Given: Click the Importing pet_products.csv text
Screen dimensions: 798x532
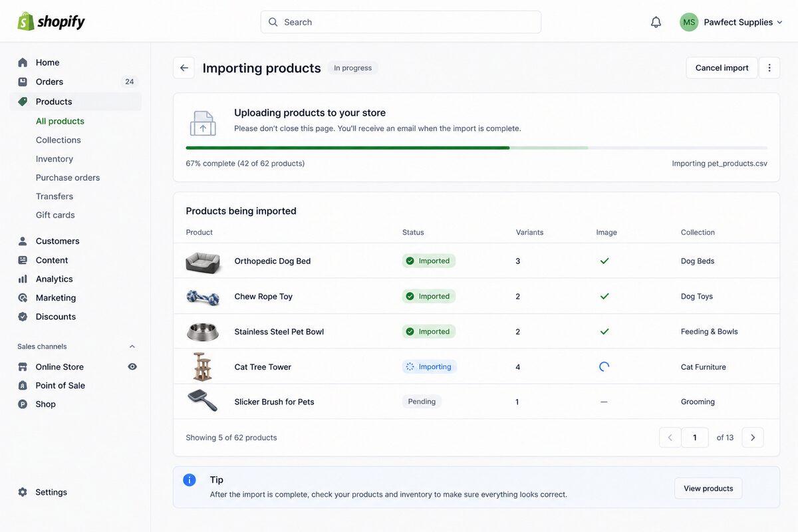Looking at the screenshot, I should (720, 164).
